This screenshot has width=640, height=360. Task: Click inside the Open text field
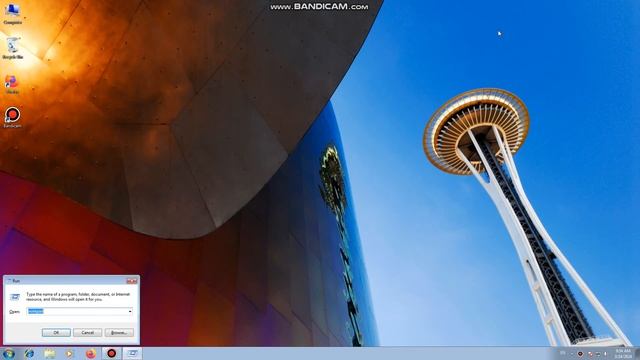click(77, 311)
